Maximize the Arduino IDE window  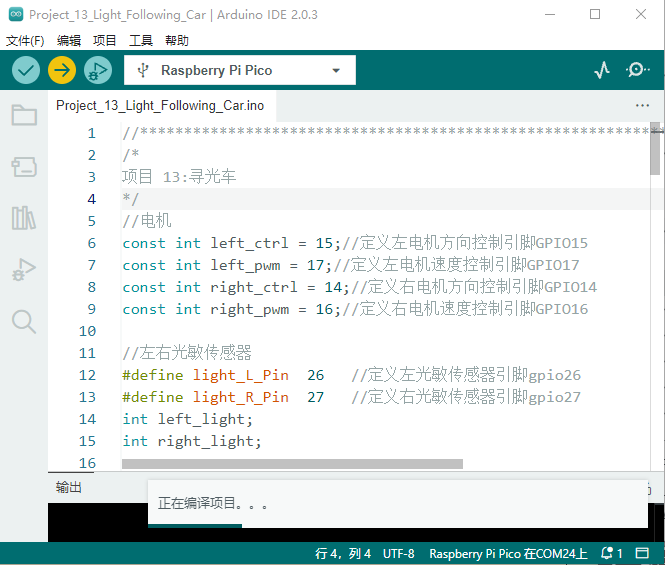tap(595, 14)
